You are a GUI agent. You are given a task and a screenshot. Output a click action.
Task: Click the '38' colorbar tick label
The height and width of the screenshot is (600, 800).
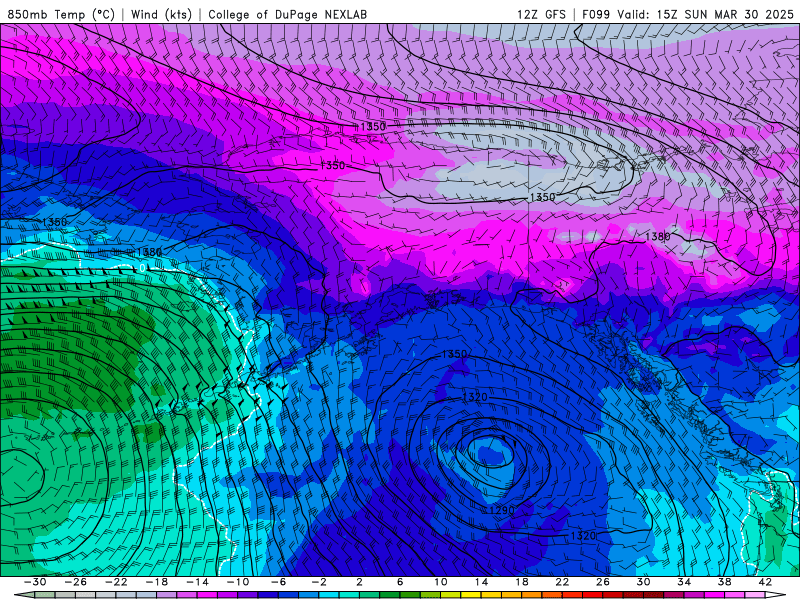click(x=724, y=582)
